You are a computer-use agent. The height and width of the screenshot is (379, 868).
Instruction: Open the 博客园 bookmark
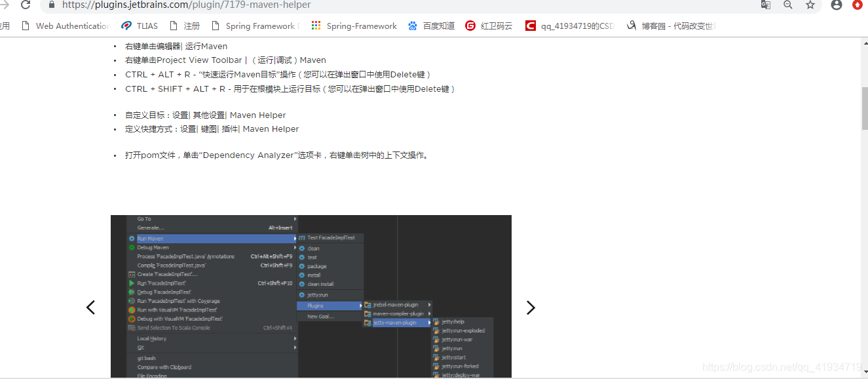click(671, 26)
